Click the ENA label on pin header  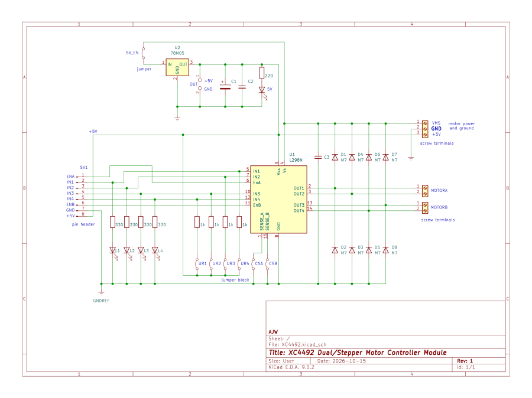(x=70, y=177)
